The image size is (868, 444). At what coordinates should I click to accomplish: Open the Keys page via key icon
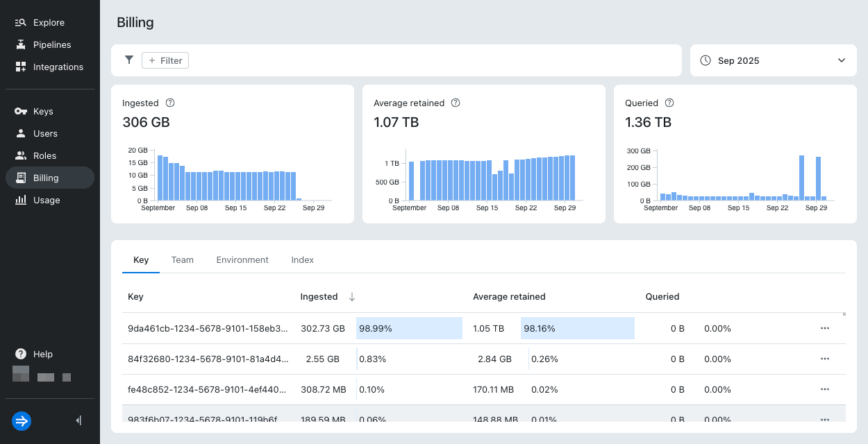point(20,112)
